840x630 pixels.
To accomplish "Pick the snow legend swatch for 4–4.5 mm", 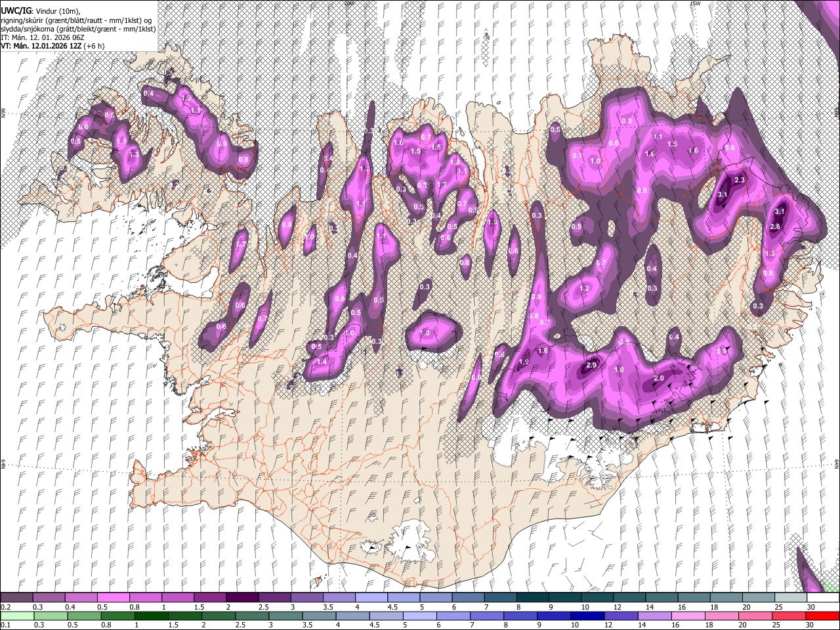I will point(370,598).
